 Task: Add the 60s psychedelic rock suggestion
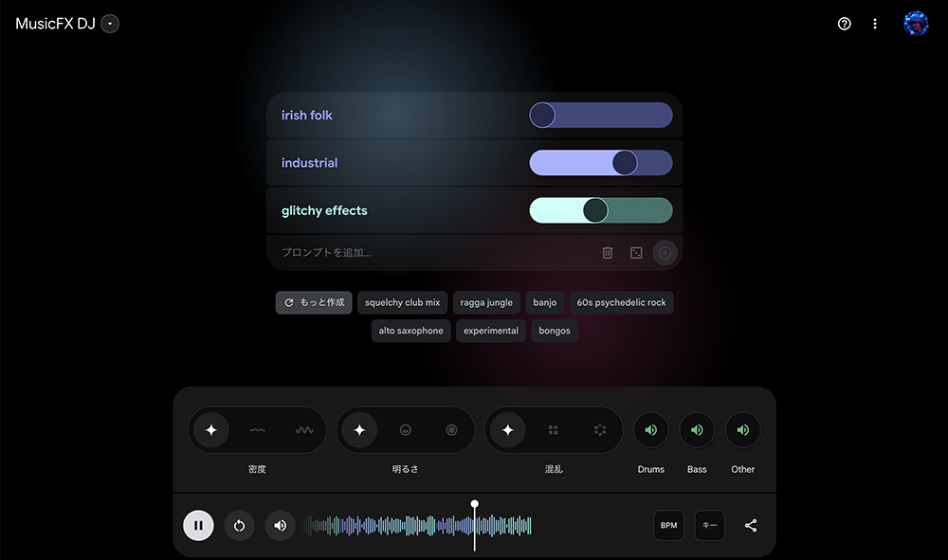(621, 302)
